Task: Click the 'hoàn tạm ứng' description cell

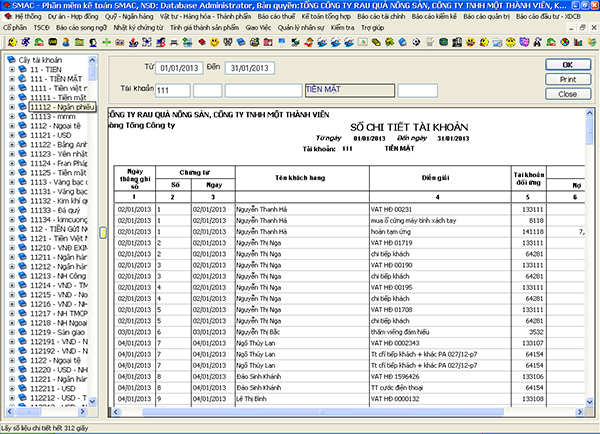Action: coord(440,232)
